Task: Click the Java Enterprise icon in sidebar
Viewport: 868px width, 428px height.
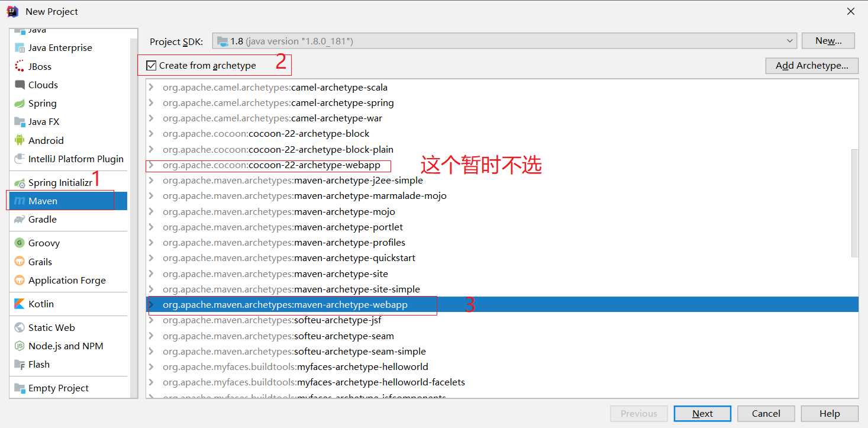Action: point(20,48)
